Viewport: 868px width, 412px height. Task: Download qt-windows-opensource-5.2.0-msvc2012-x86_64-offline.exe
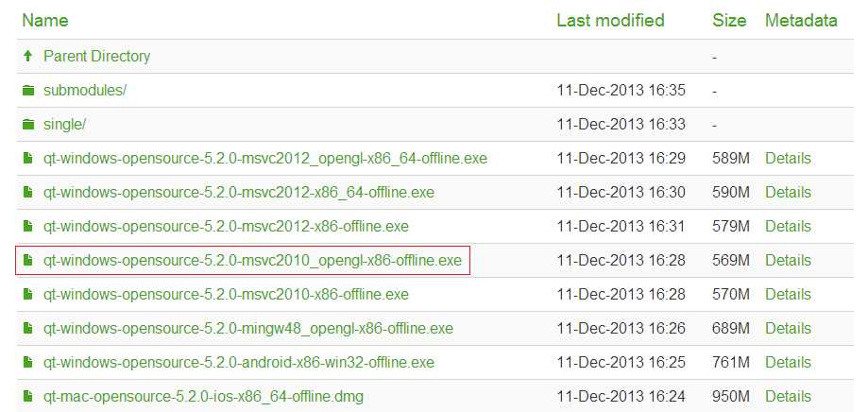239,192
